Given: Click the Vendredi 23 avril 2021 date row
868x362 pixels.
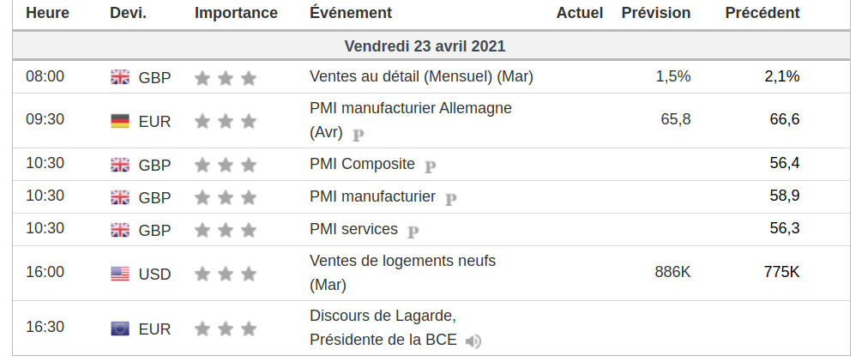Looking at the screenshot, I should pyautogui.click(x=425, y=45).
